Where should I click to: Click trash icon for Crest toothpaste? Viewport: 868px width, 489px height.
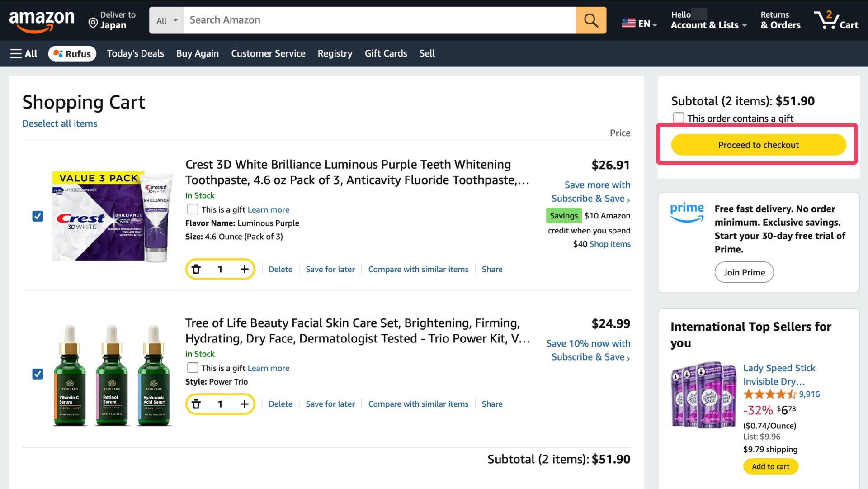[196, 270]
